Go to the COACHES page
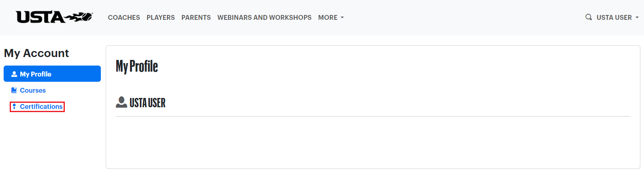Viewport: 644px width, 172px height. point(124,17)
